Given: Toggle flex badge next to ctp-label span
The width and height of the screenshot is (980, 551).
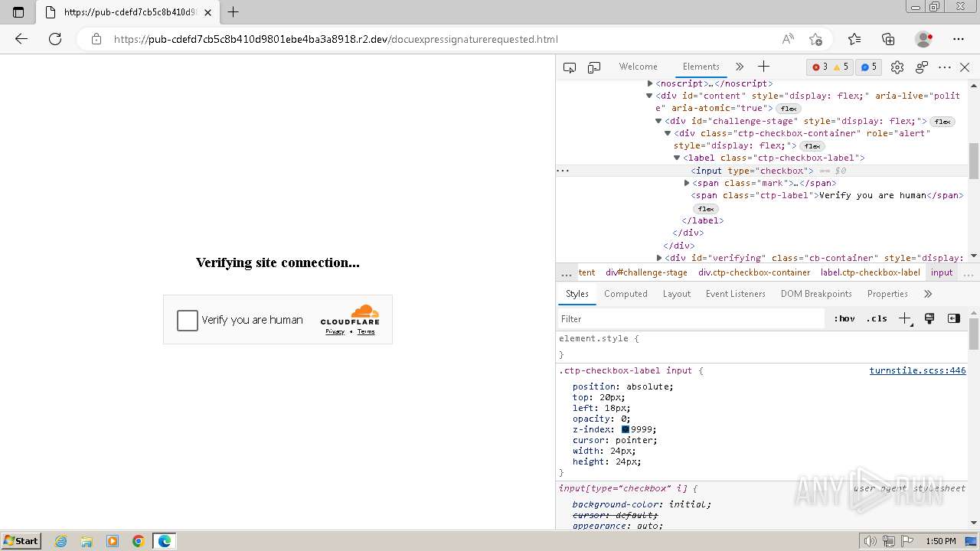Looking at the screenshot, I should [x=705, y=209].
